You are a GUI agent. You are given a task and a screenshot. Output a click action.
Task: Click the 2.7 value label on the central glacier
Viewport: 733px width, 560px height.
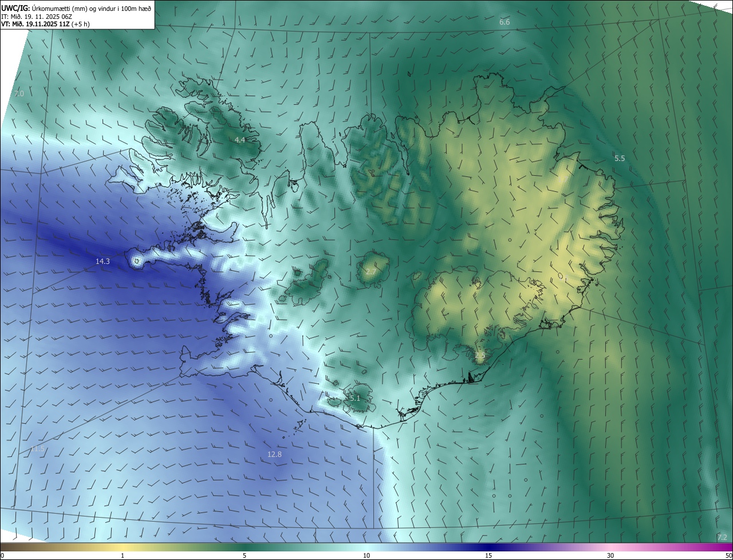tap(371, 271)
